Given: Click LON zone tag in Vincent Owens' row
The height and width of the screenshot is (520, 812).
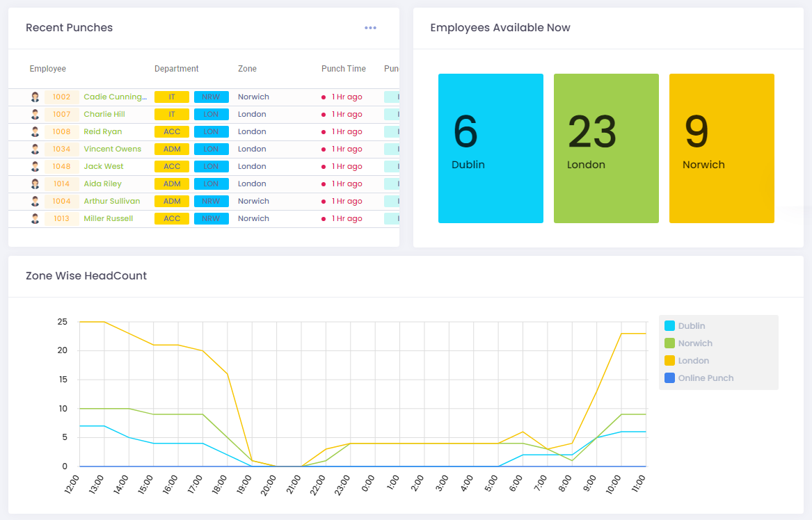Looking at the screenshot, I should tap(212, 149).
